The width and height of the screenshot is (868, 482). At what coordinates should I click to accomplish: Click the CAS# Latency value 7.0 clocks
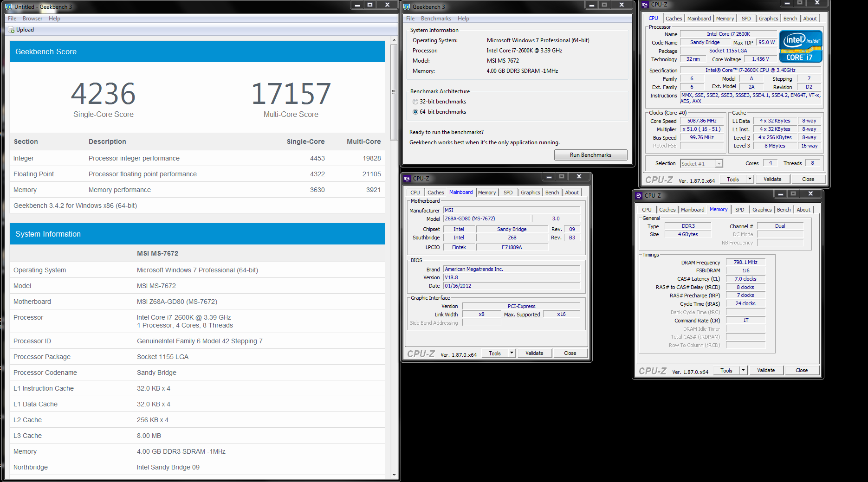pos(745,279)
